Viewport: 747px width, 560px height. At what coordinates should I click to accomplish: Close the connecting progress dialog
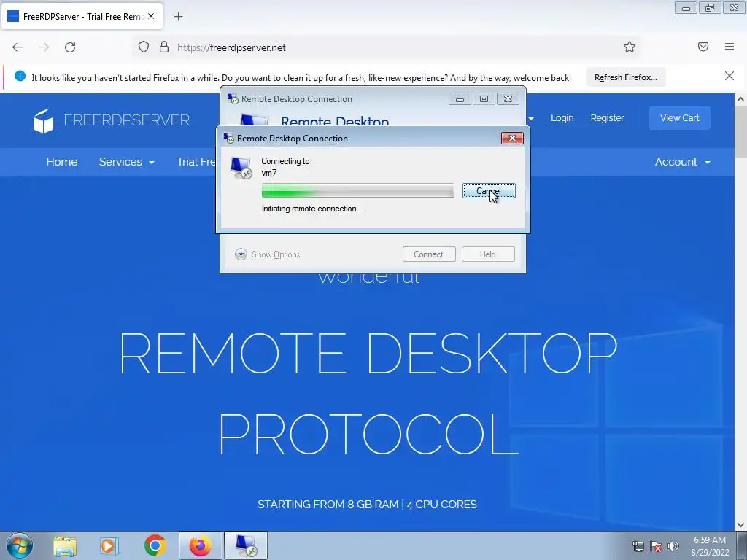point(512,138)
